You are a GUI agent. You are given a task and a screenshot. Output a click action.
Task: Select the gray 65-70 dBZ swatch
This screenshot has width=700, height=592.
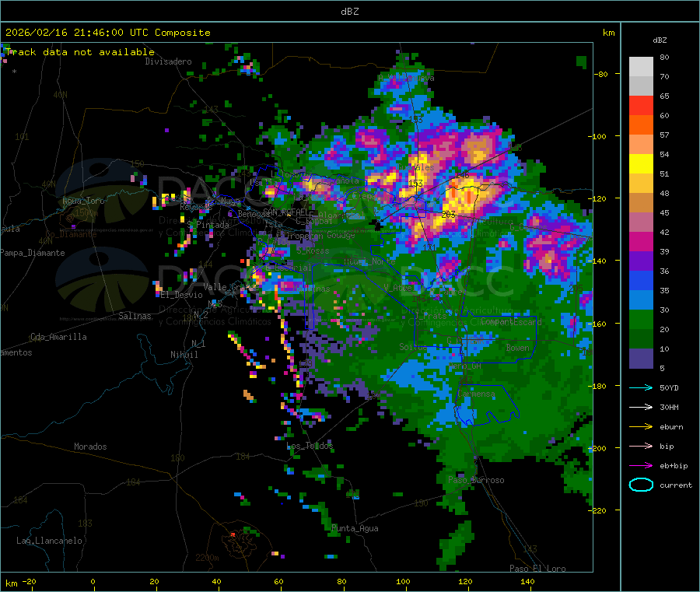click(x=641, y=86)
